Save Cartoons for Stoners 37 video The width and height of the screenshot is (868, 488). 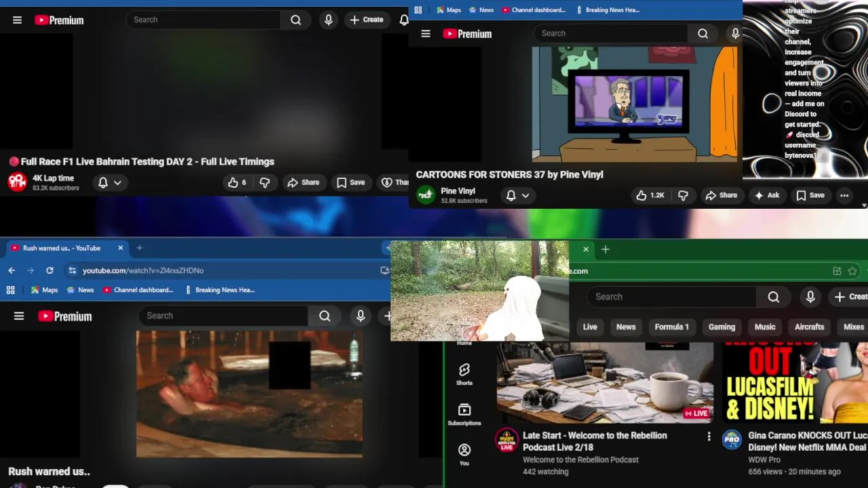pyautogui.click(x=810, y=195)
